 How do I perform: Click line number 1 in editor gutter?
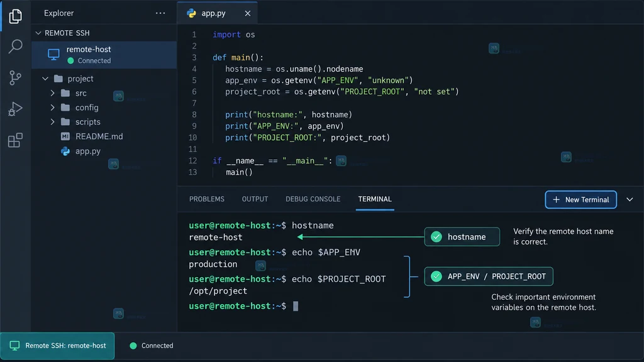(x=194, y=35)
